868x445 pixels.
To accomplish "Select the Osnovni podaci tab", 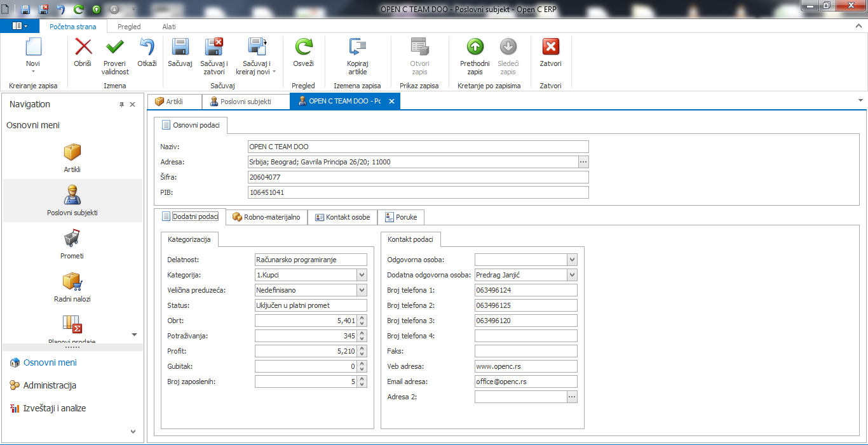I will 191,125.
